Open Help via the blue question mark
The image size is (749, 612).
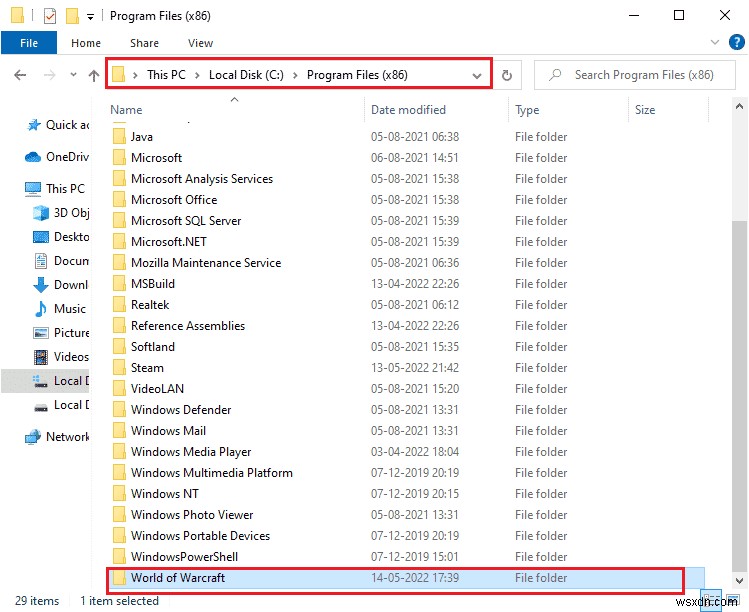coord(737,42)
